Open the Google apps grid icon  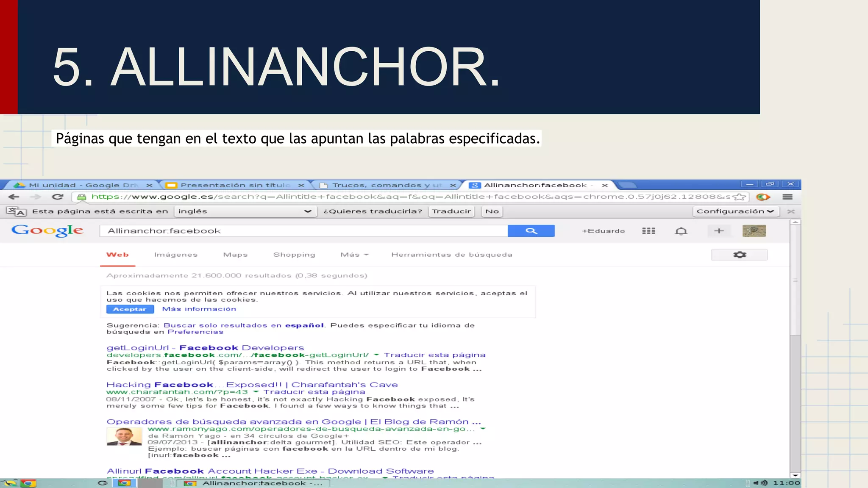(648, 231)
